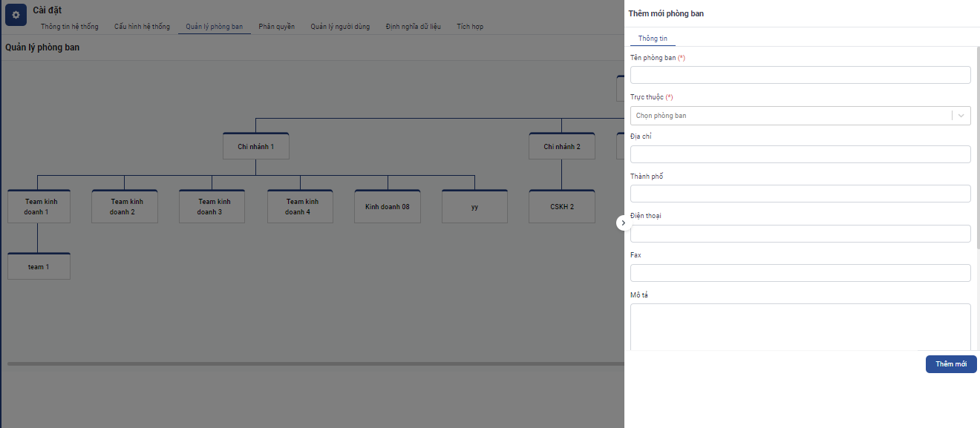Focus the Tên phòng ban input field
This screenshot has width=980, height=428.
(800, 75)
